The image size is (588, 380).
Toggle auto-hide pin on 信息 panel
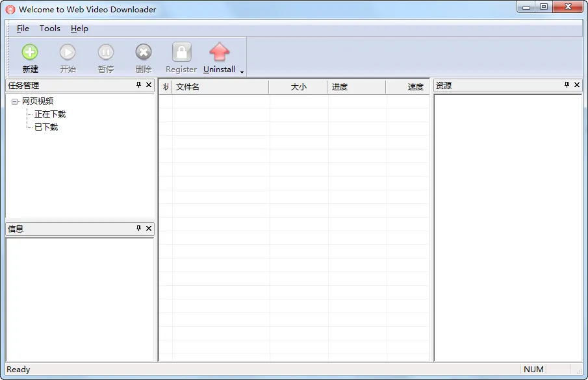[x=139, y=228]
